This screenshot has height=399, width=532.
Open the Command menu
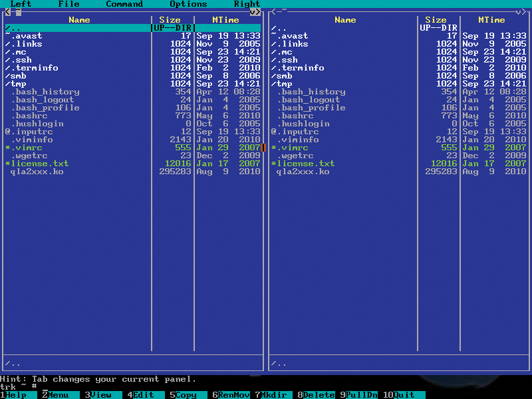click(x=124, y=4)
